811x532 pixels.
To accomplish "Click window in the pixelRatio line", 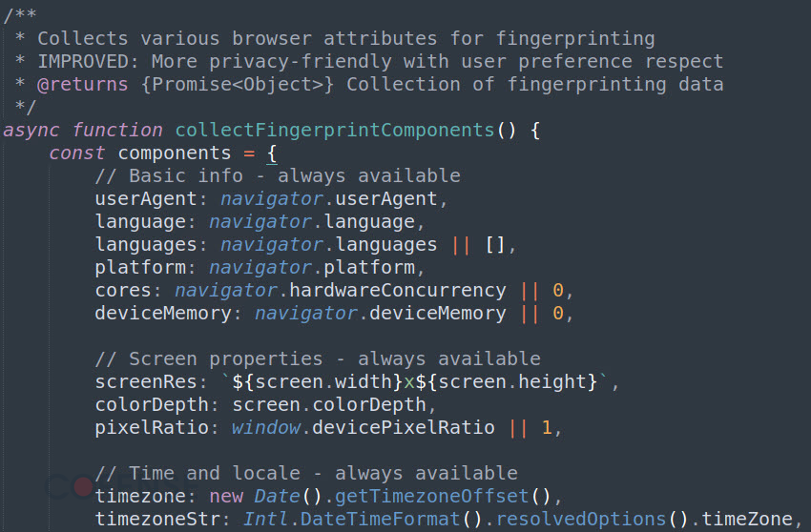I will 266,427.
